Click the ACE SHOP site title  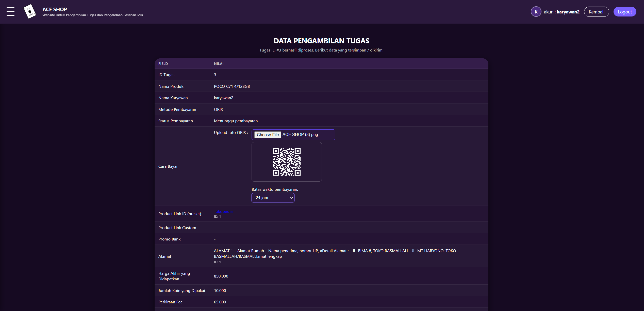coord(55,9)
